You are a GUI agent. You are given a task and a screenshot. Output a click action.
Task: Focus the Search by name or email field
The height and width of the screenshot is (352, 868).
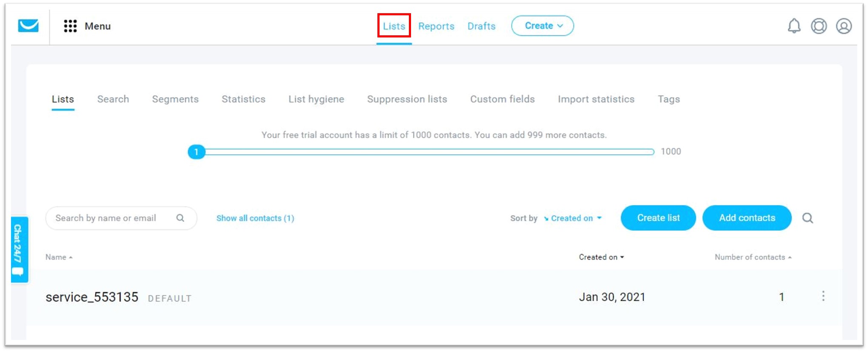[x=111, y=218]
